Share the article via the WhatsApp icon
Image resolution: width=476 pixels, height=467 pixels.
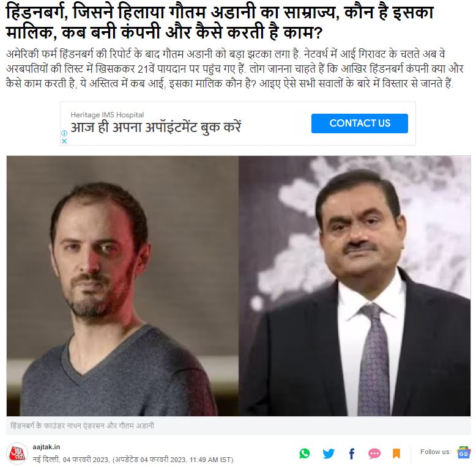point(305,454)
